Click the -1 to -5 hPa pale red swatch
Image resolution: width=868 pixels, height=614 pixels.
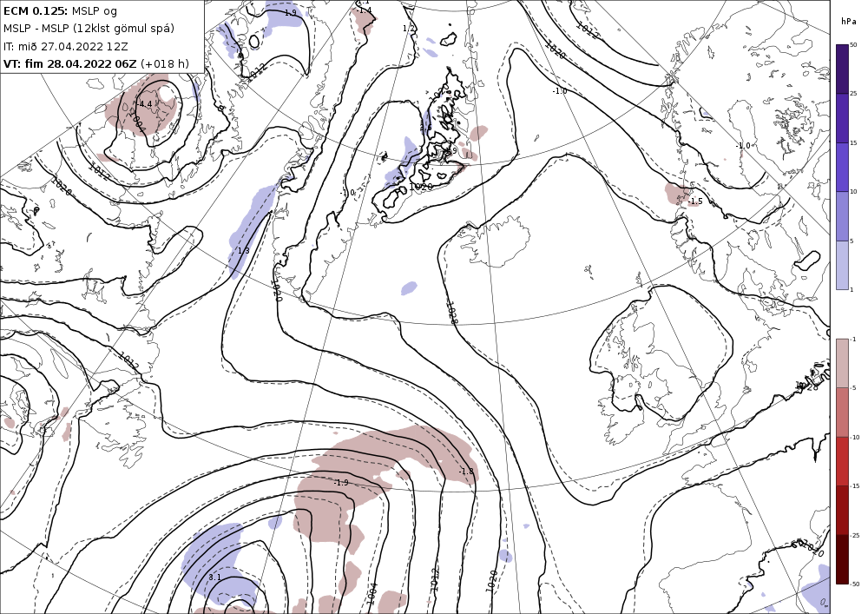[842, 363]
